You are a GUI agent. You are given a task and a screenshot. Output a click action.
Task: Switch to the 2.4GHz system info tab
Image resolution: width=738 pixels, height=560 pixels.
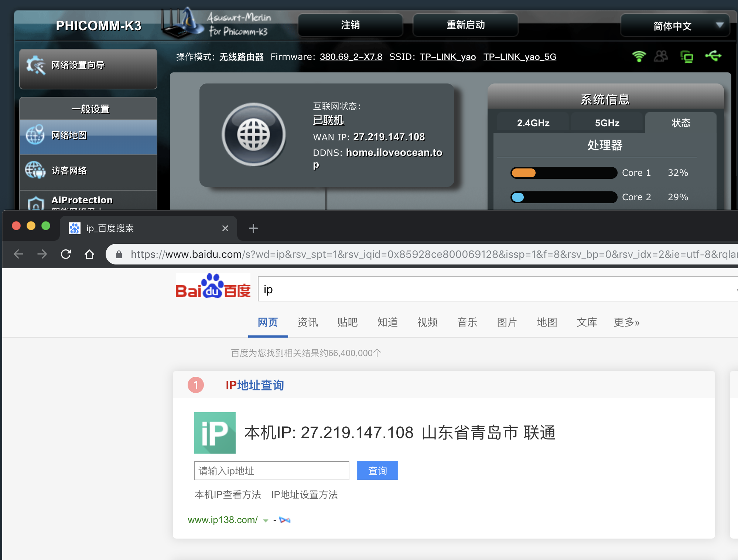point(533,123)
